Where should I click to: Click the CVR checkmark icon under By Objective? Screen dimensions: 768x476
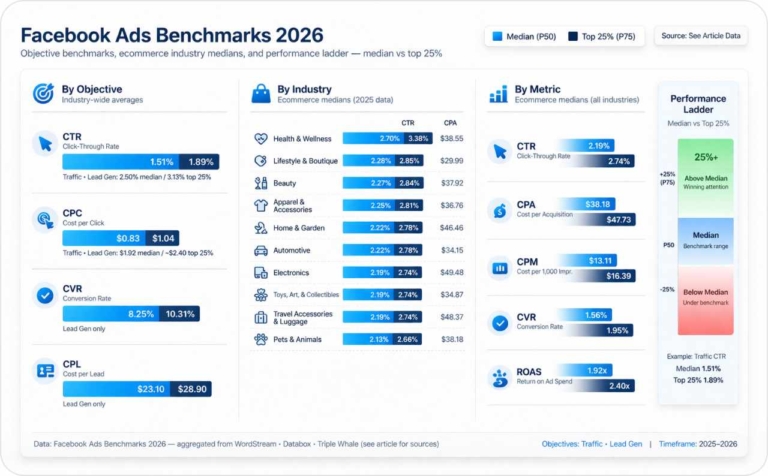pos(45,295)
